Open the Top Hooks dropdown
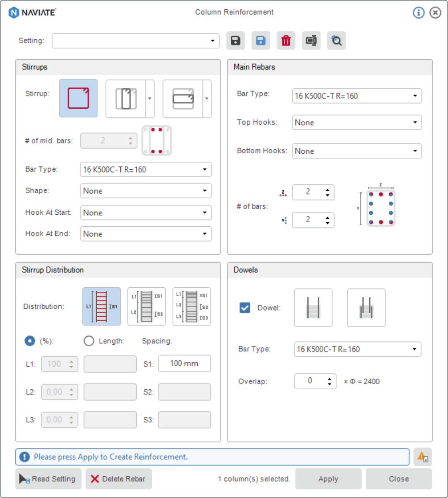Image resolution: width=448 pixels, height=498 pixels. pyautogui.click(x=357, y=122)
